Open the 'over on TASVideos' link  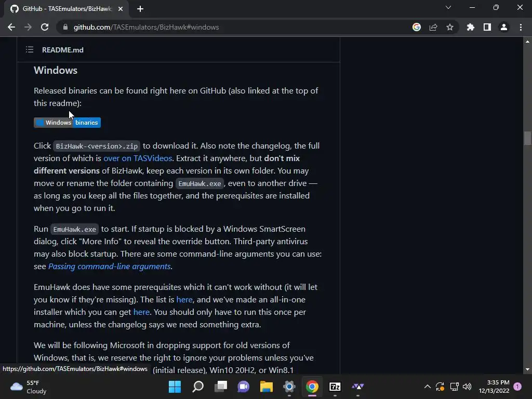pyautogui.click(x=138, y=158)
